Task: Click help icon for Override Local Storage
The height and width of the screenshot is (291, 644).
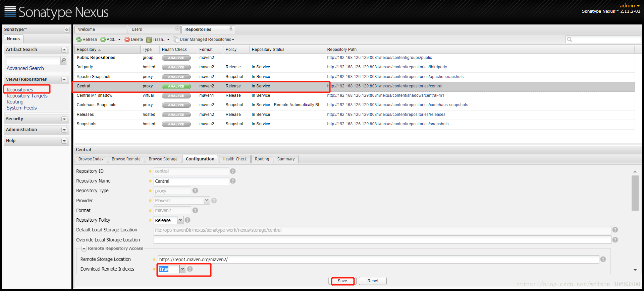Action: pyautogui.click(x=615, y=240)
